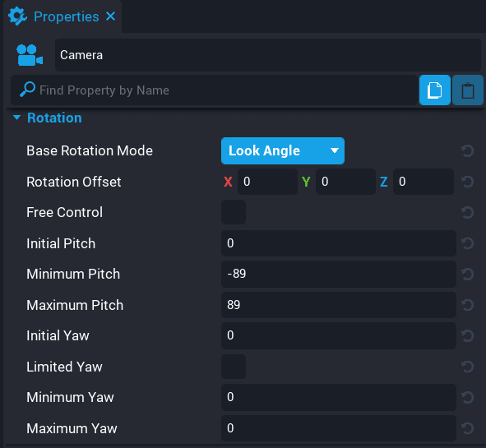
Task: Reset Minimum Pitch to default value
Action: pyautogui.click(x=467, y=274)
